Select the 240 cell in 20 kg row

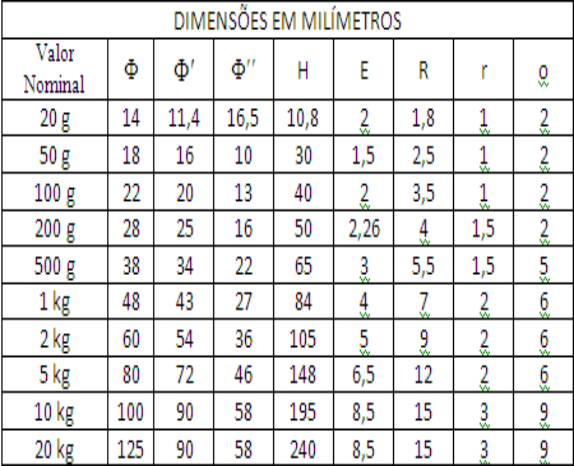point(303,449)
